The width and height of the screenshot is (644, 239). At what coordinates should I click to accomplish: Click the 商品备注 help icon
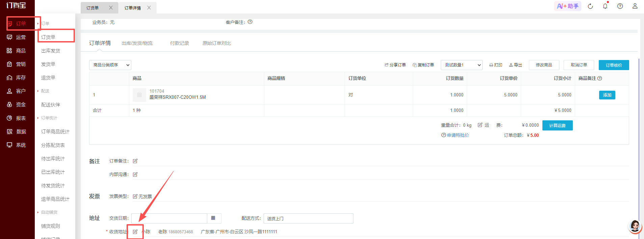click(x=600, y=78)
